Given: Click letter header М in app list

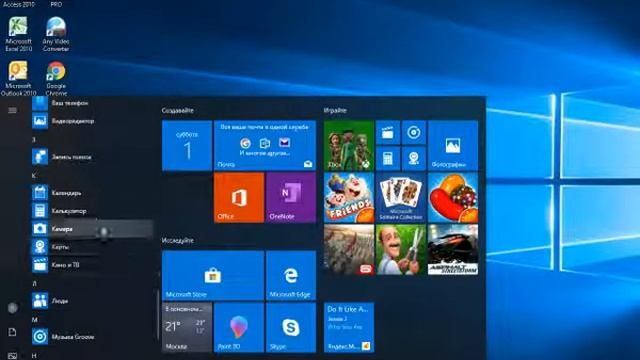Looking at the screenshot, I should click(35, 320).
